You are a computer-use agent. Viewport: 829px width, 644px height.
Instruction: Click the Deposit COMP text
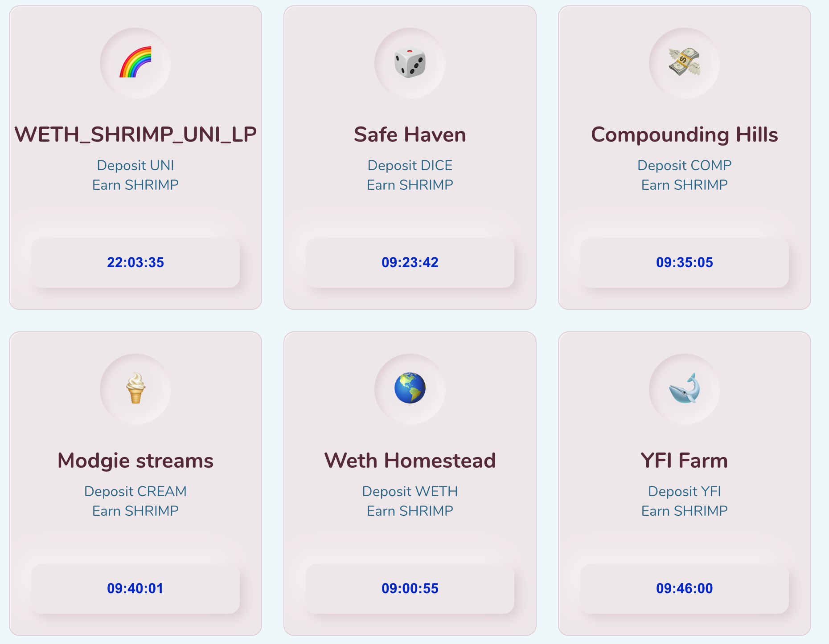coord(685,165)
